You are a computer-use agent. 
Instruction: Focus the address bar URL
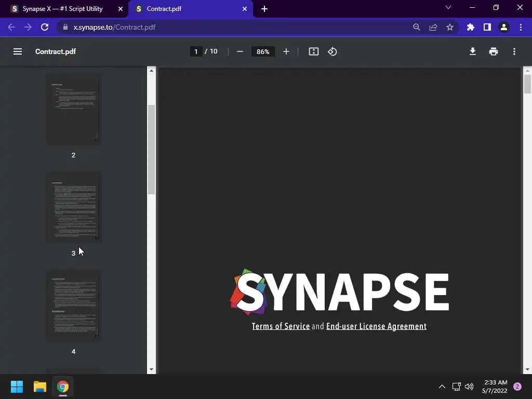pos(114,27)
